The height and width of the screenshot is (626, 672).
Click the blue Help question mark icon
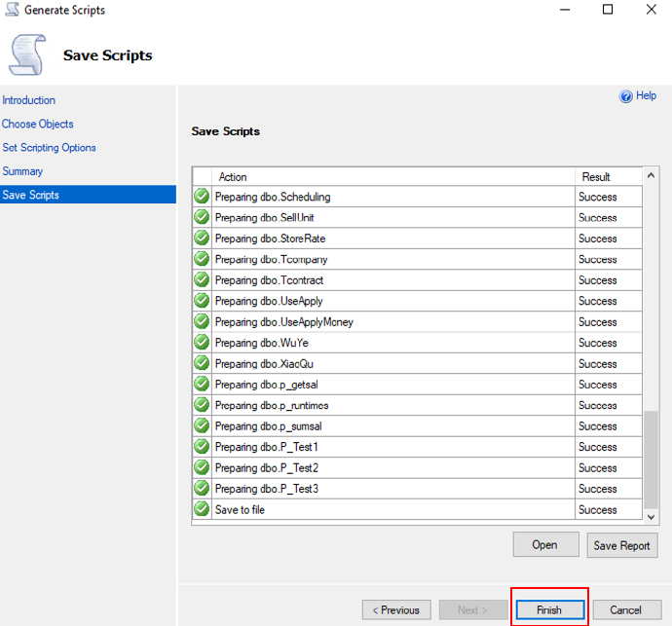(626, 96)
